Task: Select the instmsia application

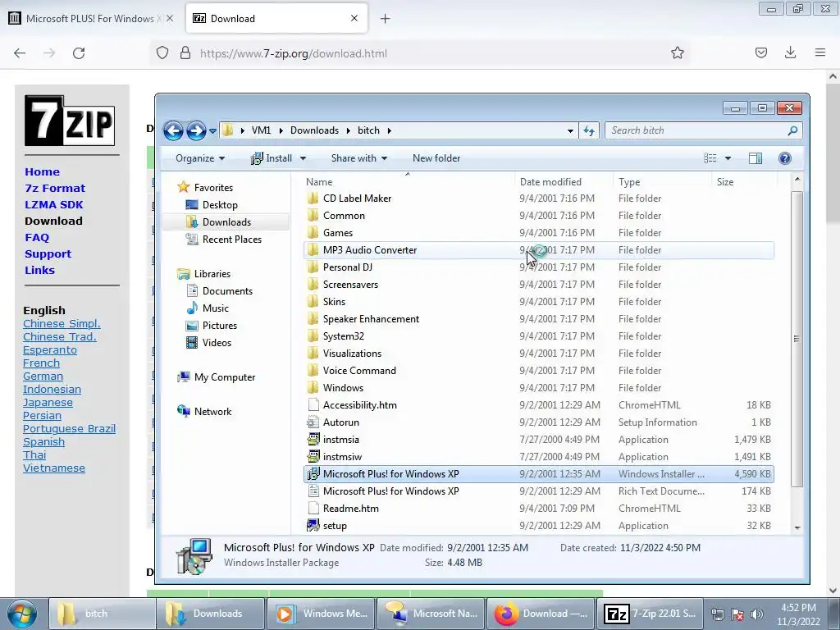Action: (x=538, y=440)
